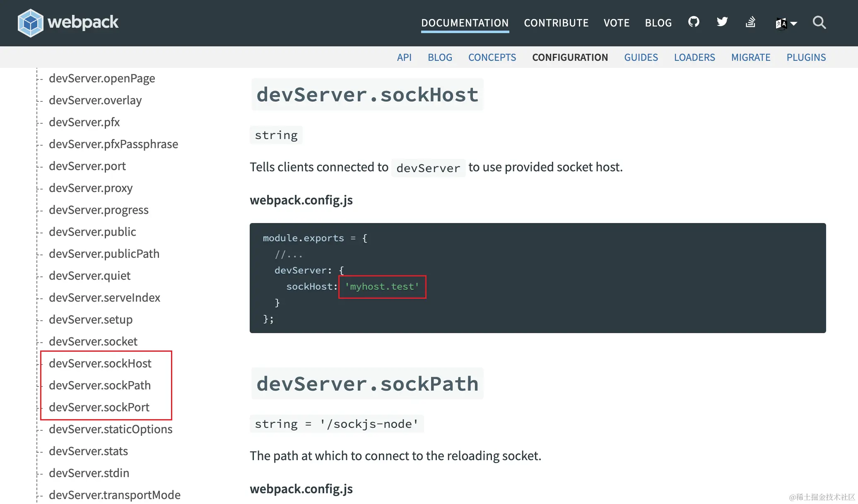
Task: Jump to devServer.quiet in sidebar
Action: point(89,276)
